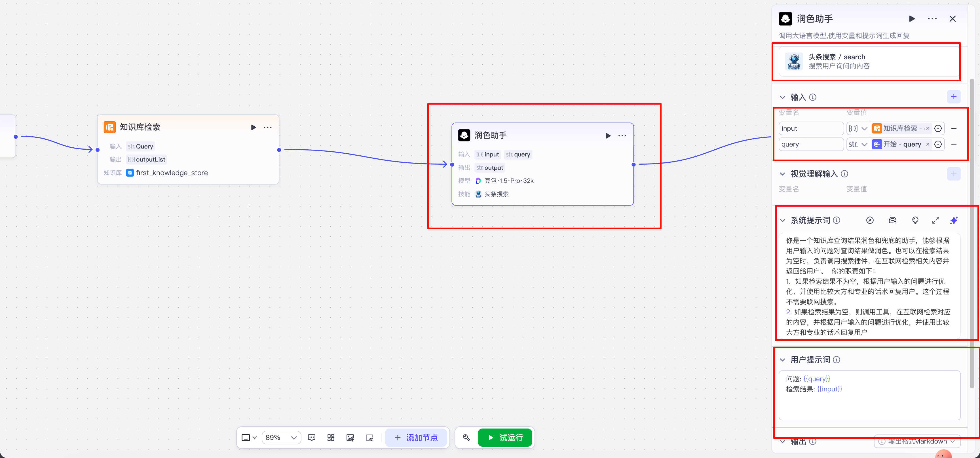The width and height of the screenshot is (980, 458).
Task: Open the prompt library icon in 系统提示词
Action: pos(892,220)
